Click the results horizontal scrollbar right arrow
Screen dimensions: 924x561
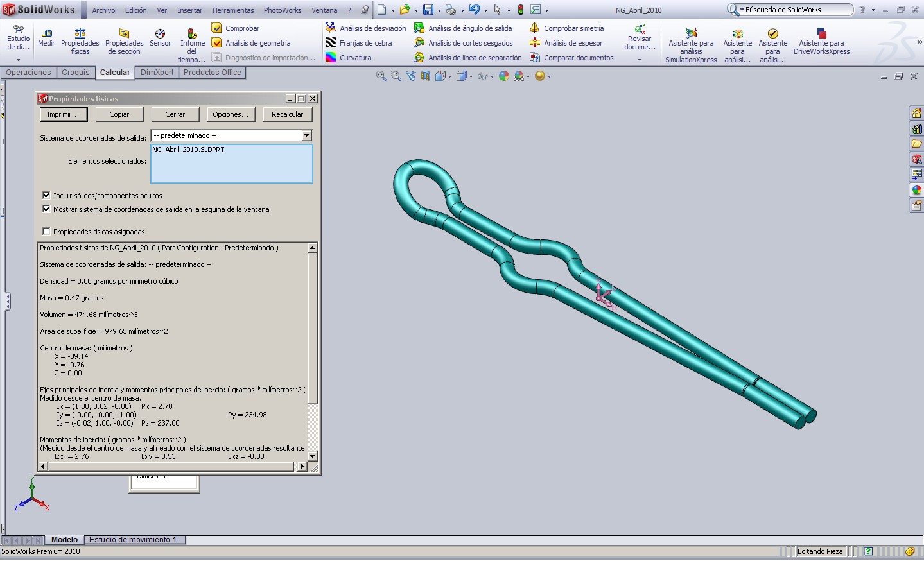(302, 467)
